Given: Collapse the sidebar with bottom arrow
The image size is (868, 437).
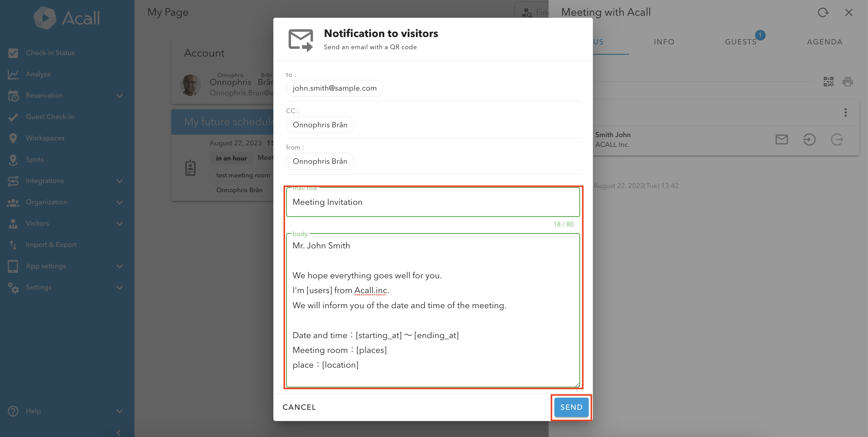Looking at the screenshot, I should pos(118,432).
